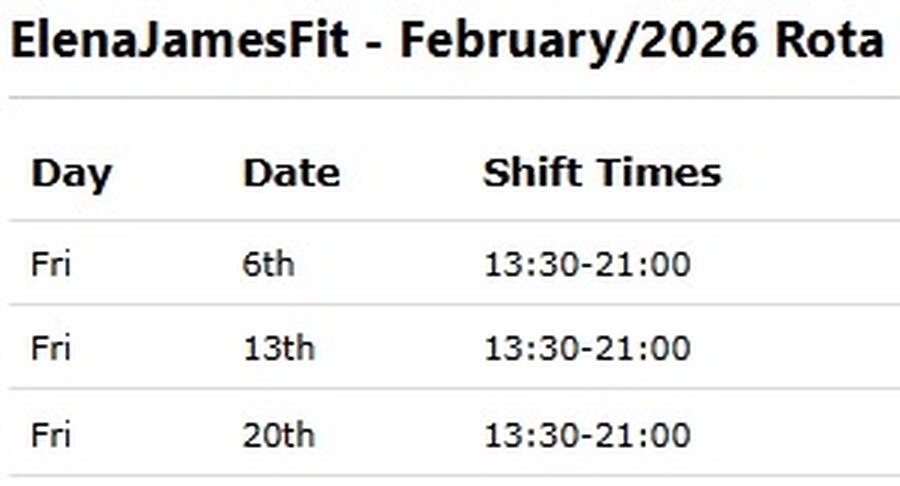Select the Date column header
This screenshot has width=900, height=486.
point(291,173)
